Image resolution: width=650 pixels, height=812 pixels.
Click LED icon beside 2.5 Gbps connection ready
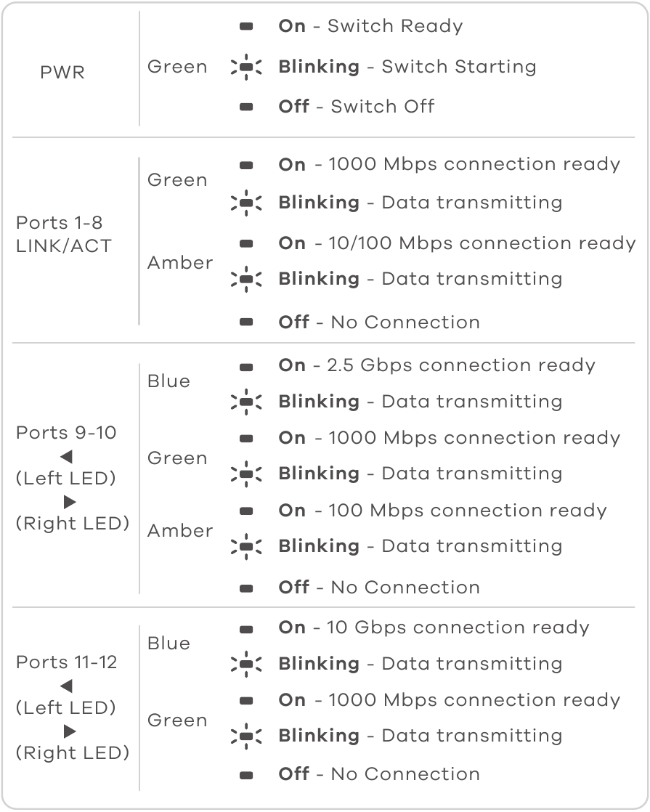coord(246,366)
